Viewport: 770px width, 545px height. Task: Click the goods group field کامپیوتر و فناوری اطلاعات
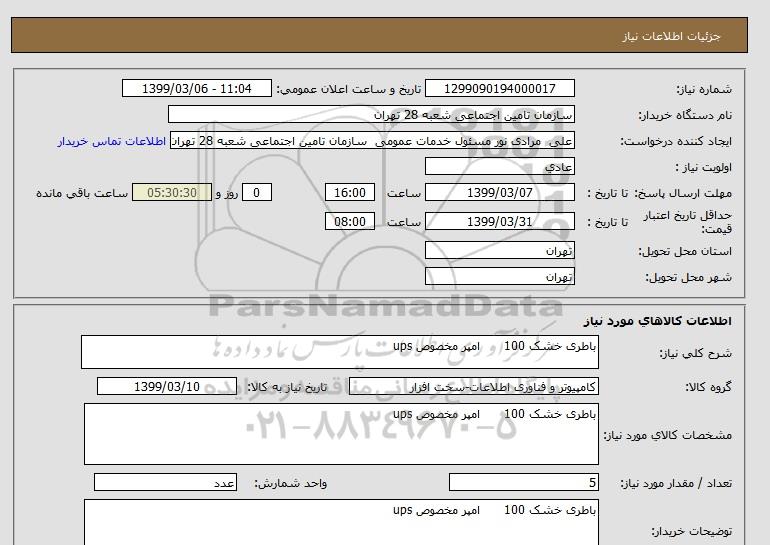[473, 386]
